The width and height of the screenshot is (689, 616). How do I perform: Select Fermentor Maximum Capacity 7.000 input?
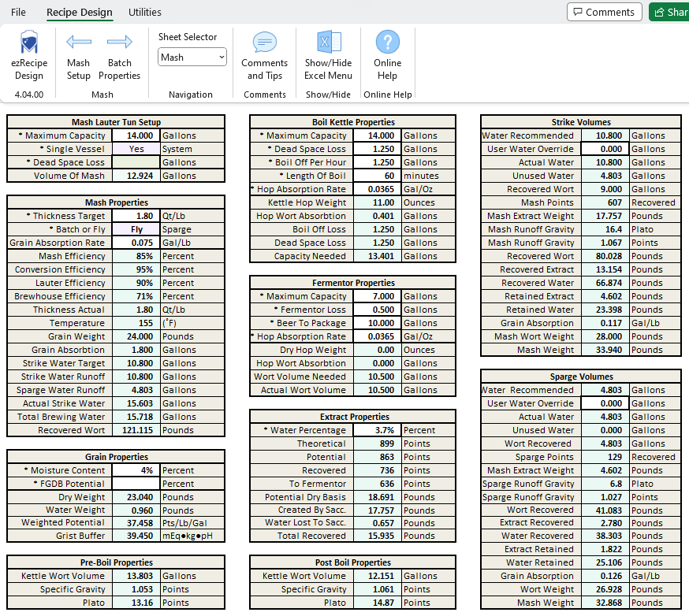378,296
